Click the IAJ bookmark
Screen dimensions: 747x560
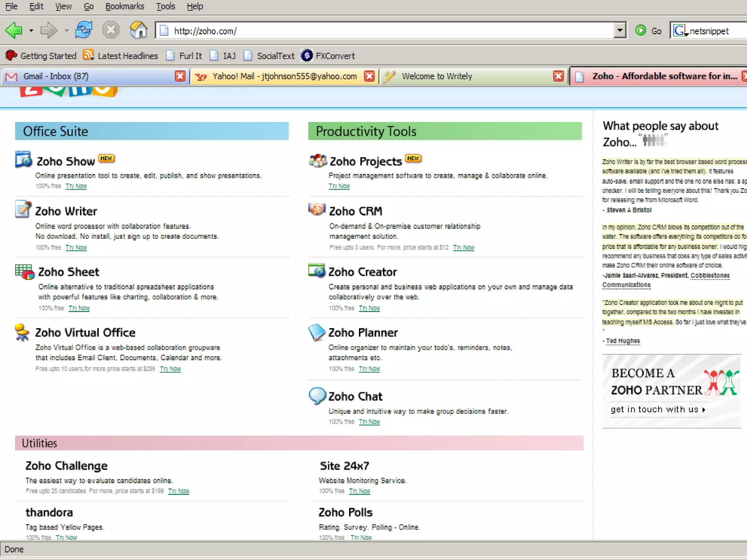pos(222,56)
